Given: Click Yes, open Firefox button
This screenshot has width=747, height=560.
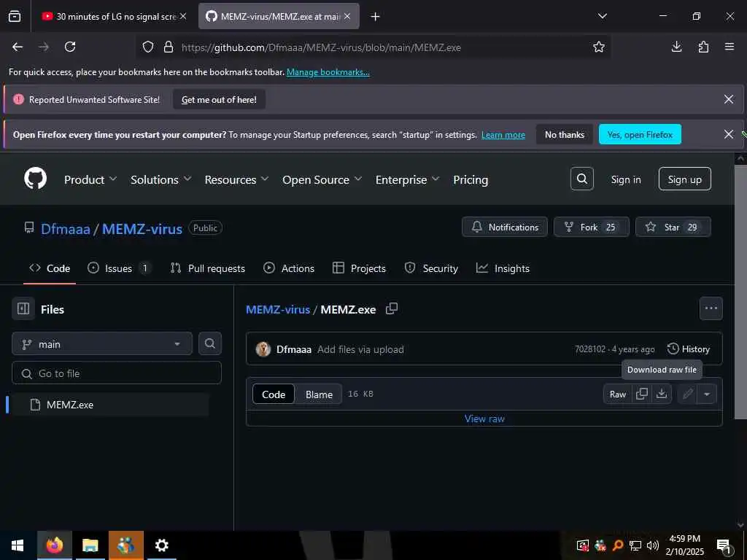Looking at the screenshot, I should (640, 135).
